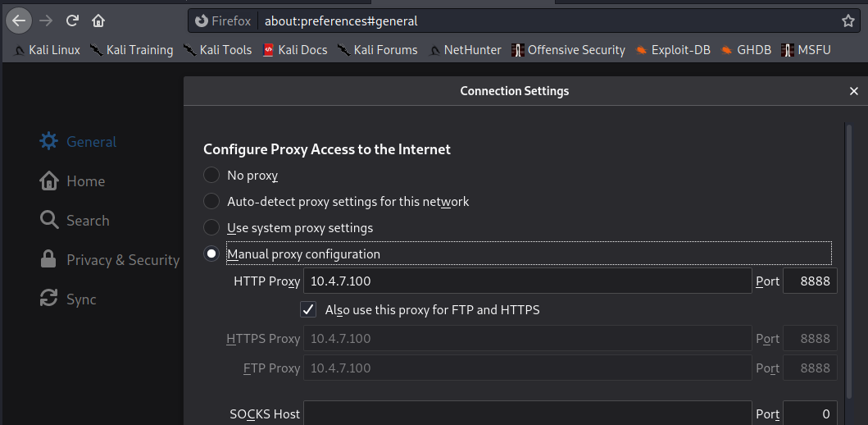Click the HTTP Proxy address field
Viewport: 868px width, 425px height.
[x=527, y=281]
